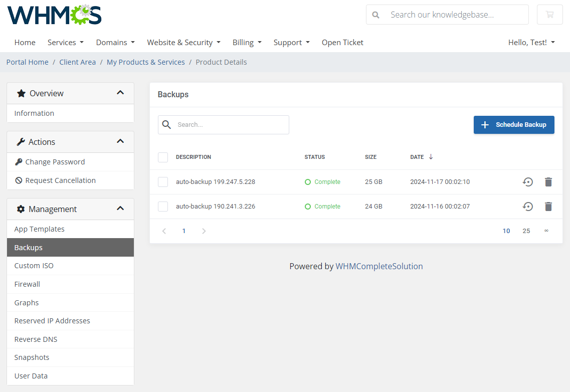Sort by the Status column header
Screen dimensions: 570x392
tap(315, 157)
